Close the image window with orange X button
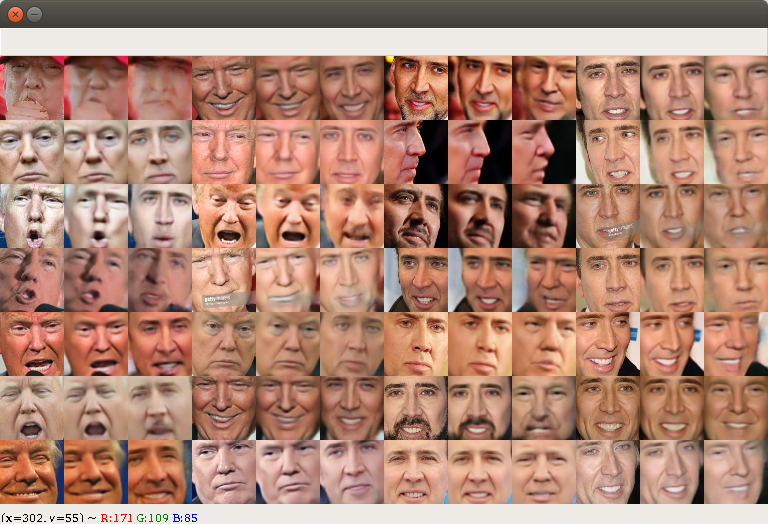Image resolution: width=768 pixels, height=524 pixels. coord(15,14)
